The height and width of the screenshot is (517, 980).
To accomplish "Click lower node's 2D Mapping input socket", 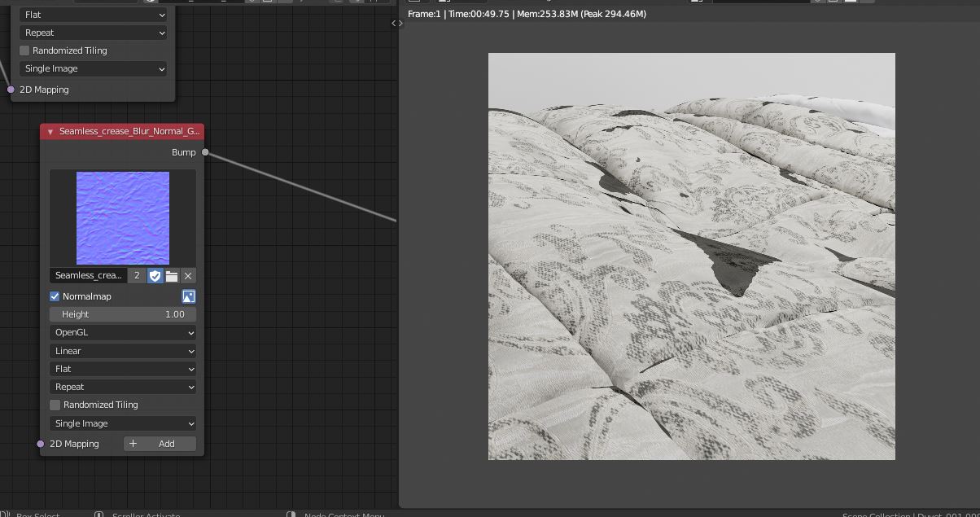I will click(41, 444).
